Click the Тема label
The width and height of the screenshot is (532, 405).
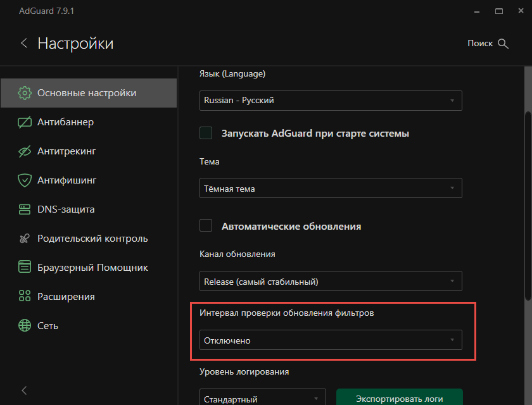(x=210, y=161)
